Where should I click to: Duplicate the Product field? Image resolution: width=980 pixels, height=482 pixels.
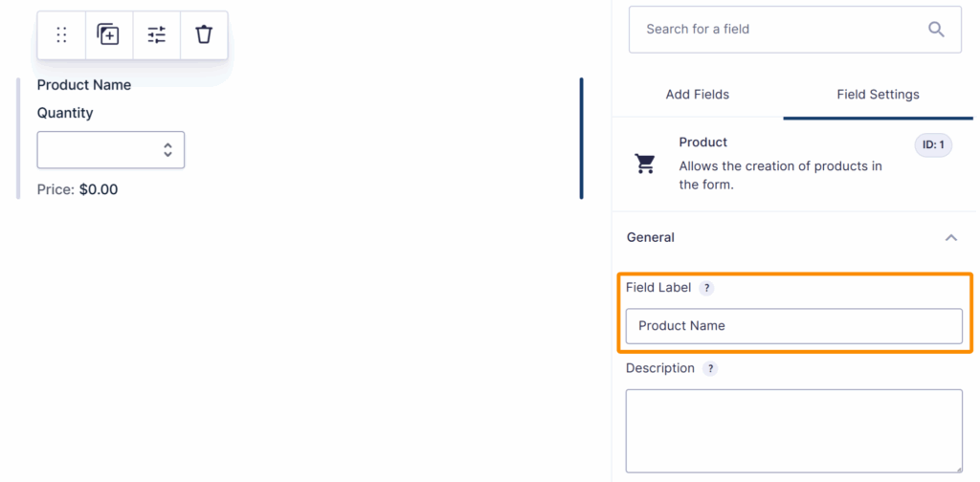tap(108, 35)
